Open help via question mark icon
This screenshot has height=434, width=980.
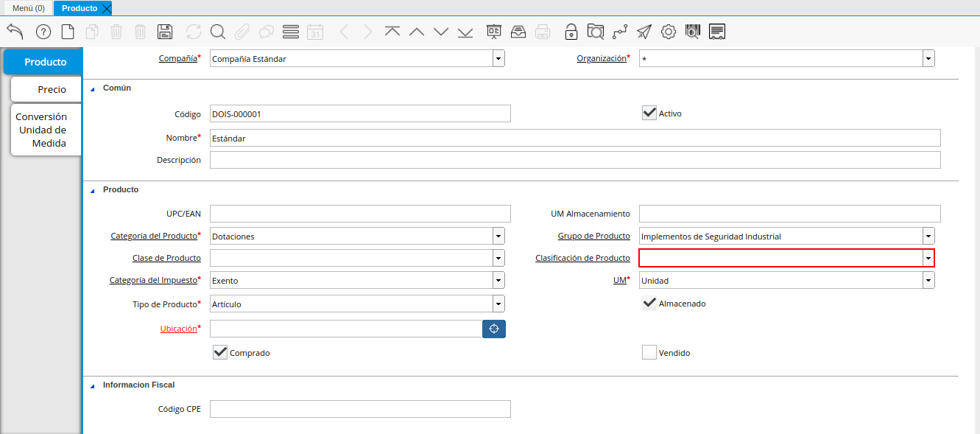[x=43, y=32]
